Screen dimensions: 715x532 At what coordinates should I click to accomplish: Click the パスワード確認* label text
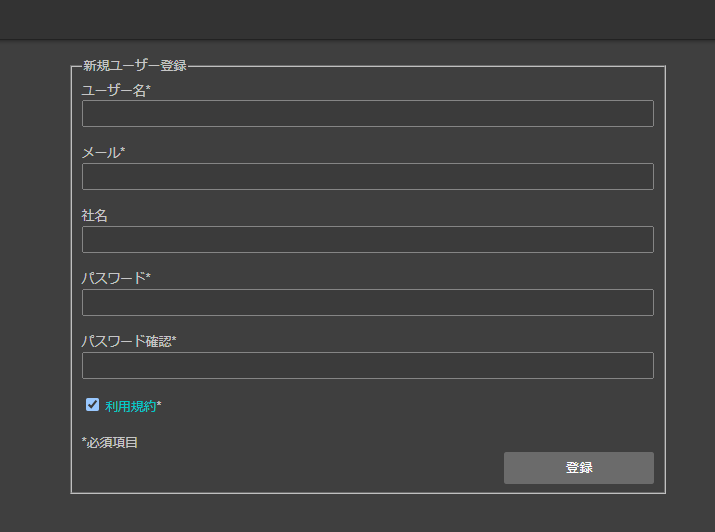pyautogui.click(x=129, y=341)
